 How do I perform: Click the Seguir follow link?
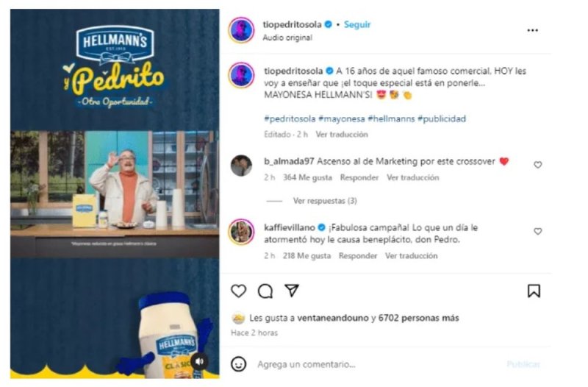click(357, 24)
